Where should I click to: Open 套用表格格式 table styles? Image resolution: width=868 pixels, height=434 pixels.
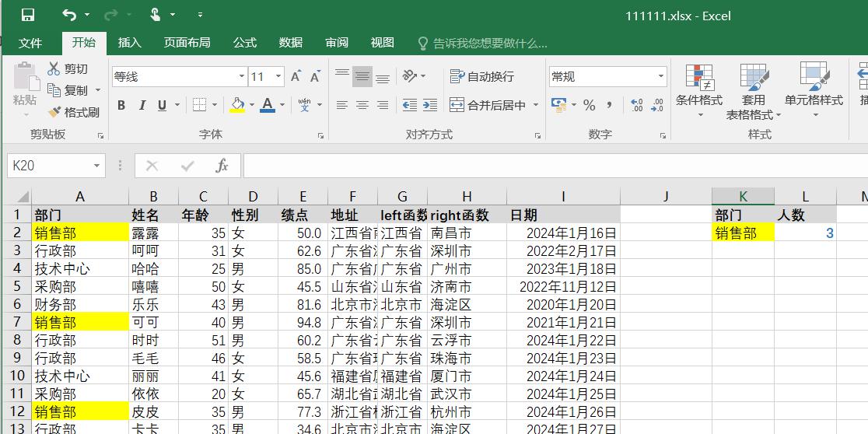754,91
